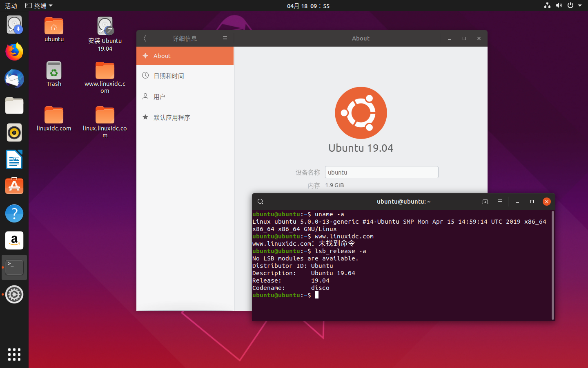The height and width of the screenshot is (368, 588).
Task: Click the 'lsb_release -a' command text
Action: (x=340, y=251)
